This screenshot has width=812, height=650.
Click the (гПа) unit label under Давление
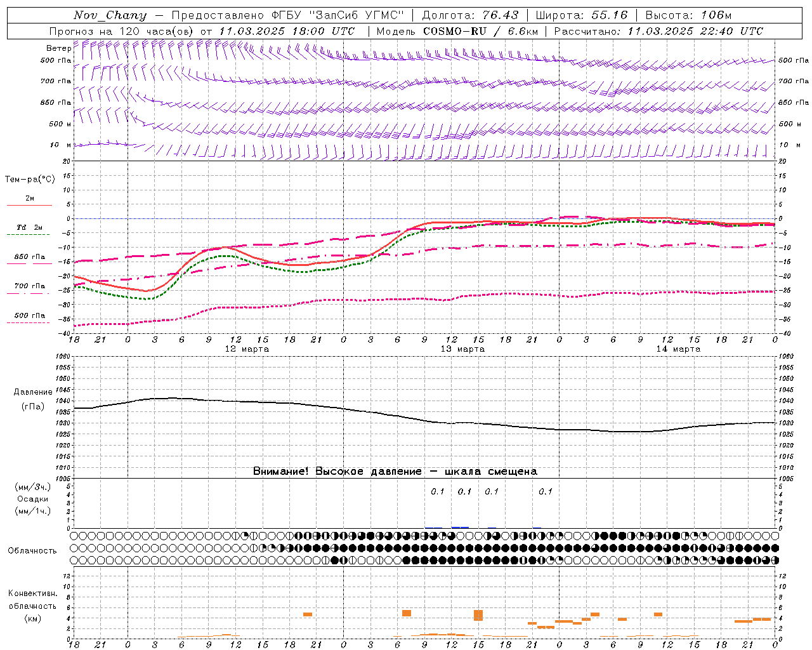(x=33, y=407)
